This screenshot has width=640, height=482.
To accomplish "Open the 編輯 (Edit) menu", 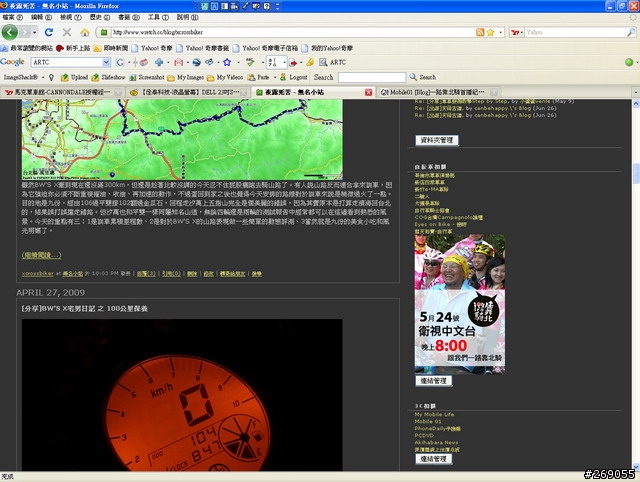I will click(41, 17).
